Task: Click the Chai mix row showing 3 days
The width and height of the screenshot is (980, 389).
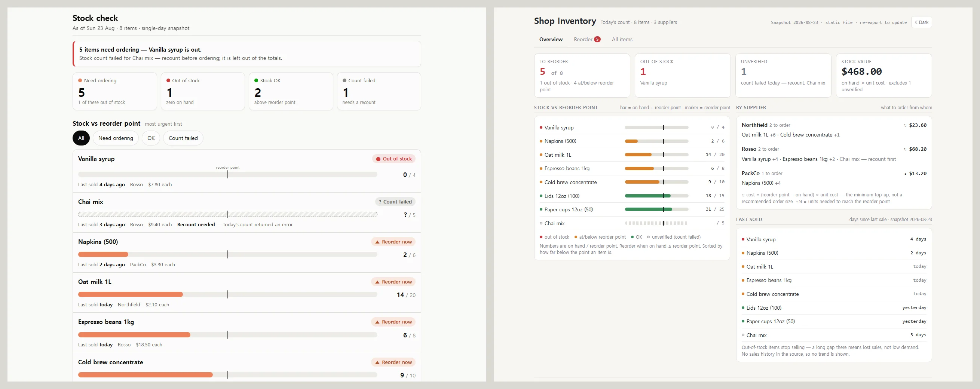Action: coord(834,335)
